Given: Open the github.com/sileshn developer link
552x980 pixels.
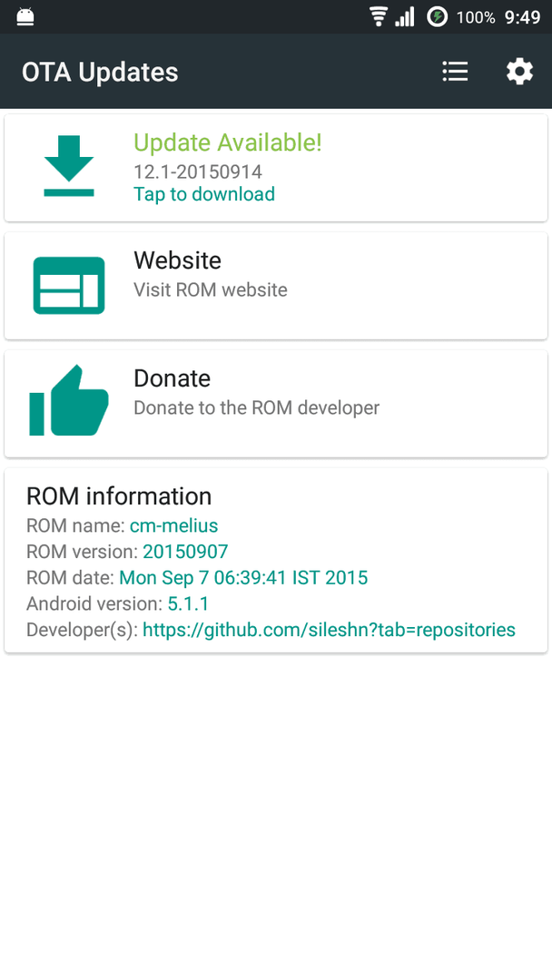Looking at the screenshot, I should click(329, 630).
